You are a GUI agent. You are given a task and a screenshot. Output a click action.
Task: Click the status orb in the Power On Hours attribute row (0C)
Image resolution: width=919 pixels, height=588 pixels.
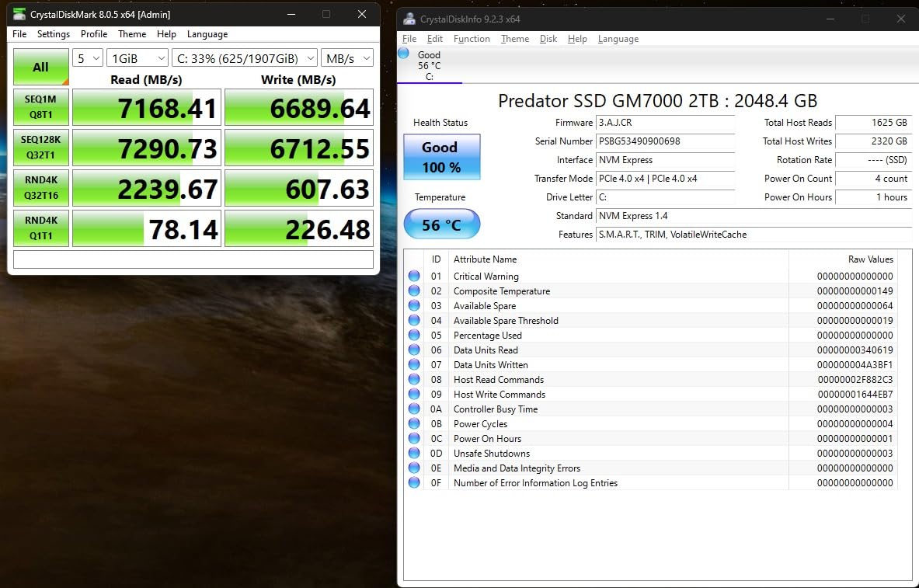pos(414,438)
